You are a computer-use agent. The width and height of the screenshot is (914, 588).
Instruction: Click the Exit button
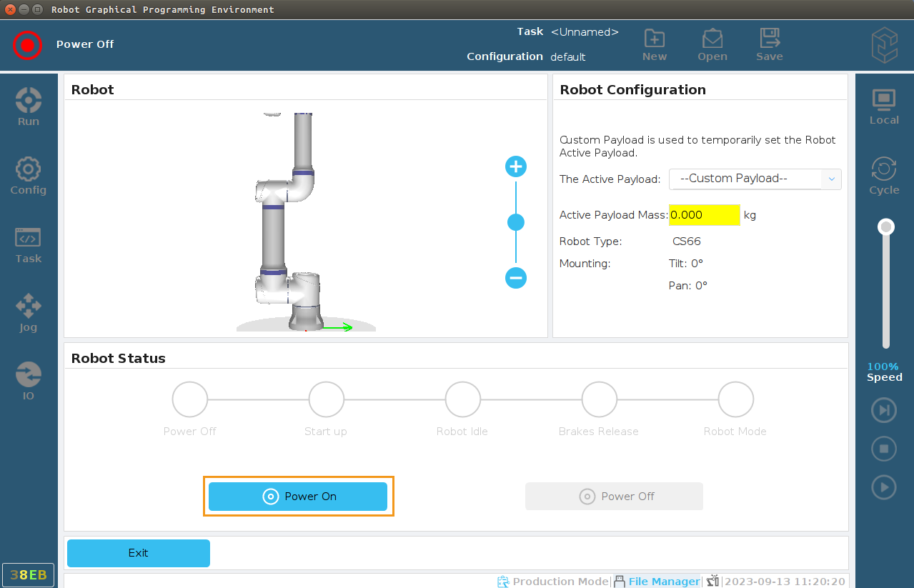coord(139,553)
